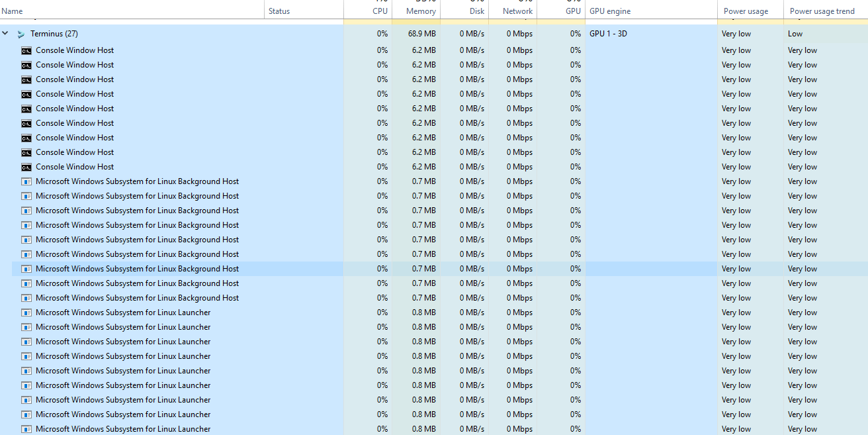Sort by the Power usage trend column
The height and width of the screenshot is (435, 868).
pyautogui.click(x=822, y=11)
